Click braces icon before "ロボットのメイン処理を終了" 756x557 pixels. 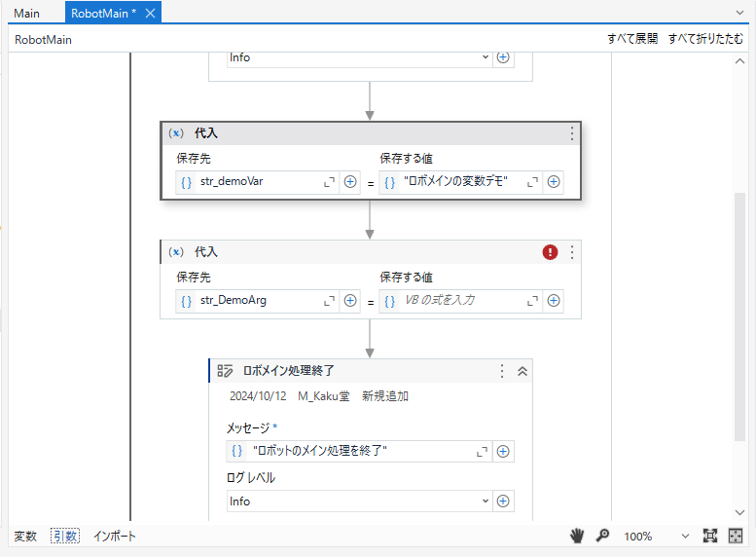(236, 451)
